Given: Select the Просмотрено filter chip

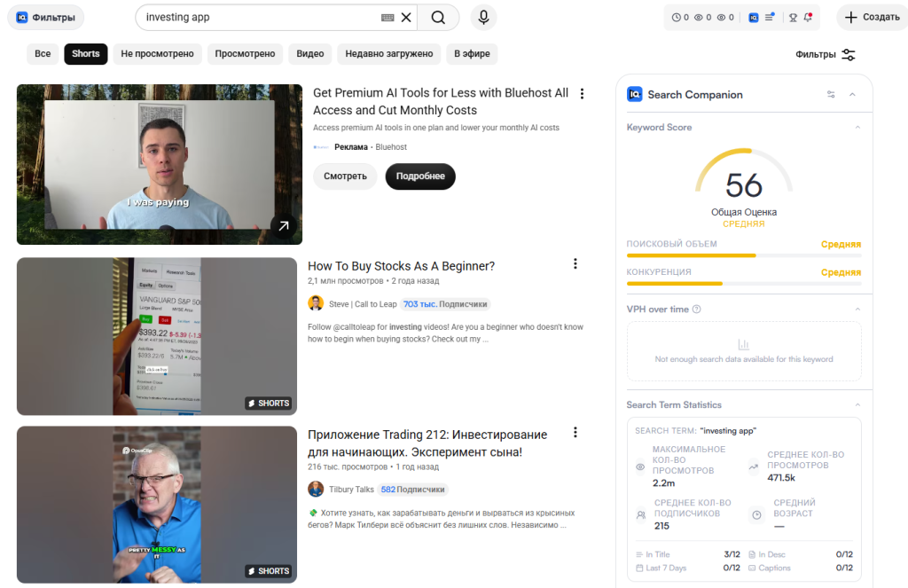Looking at the screenshot, I should click(245, 54).
